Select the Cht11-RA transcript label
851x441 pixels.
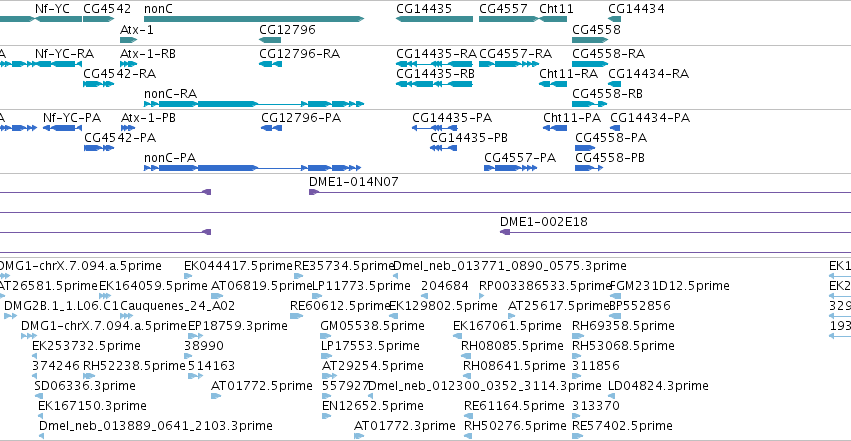tap(568, 73)
